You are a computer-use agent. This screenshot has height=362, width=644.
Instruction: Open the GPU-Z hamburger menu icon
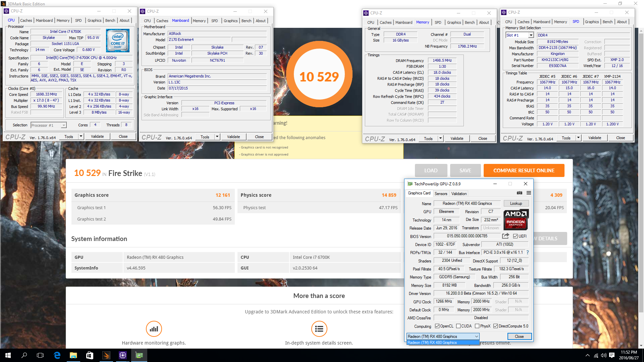[x=529, y=193]
